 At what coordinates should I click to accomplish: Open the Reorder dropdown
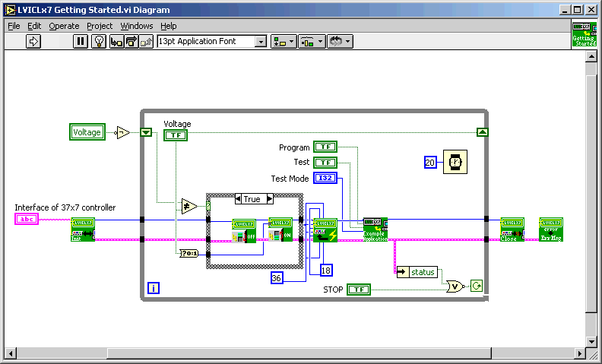[x=341, y=41]
